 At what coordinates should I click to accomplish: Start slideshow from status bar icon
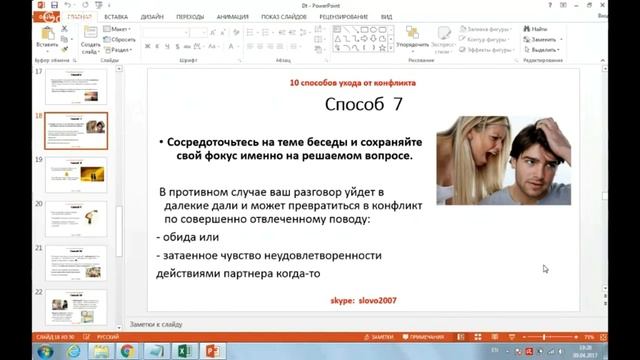[511, 337]
